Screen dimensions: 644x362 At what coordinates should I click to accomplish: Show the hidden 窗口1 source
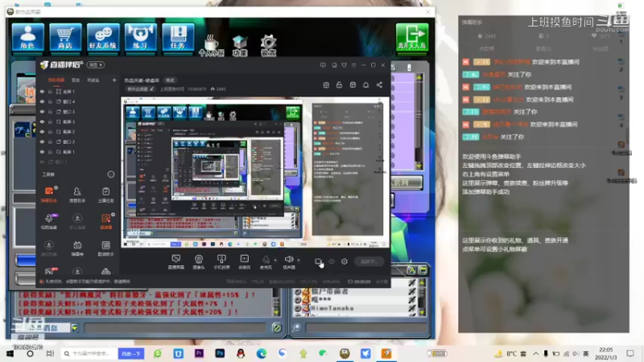pyautogui.click(x=42, y=162)
